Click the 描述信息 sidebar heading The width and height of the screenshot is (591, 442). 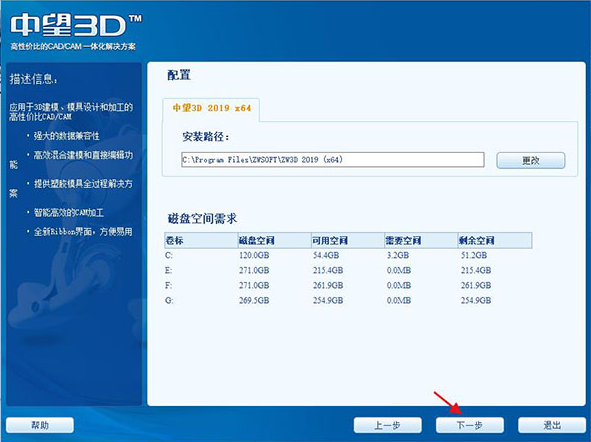point(34,79)
